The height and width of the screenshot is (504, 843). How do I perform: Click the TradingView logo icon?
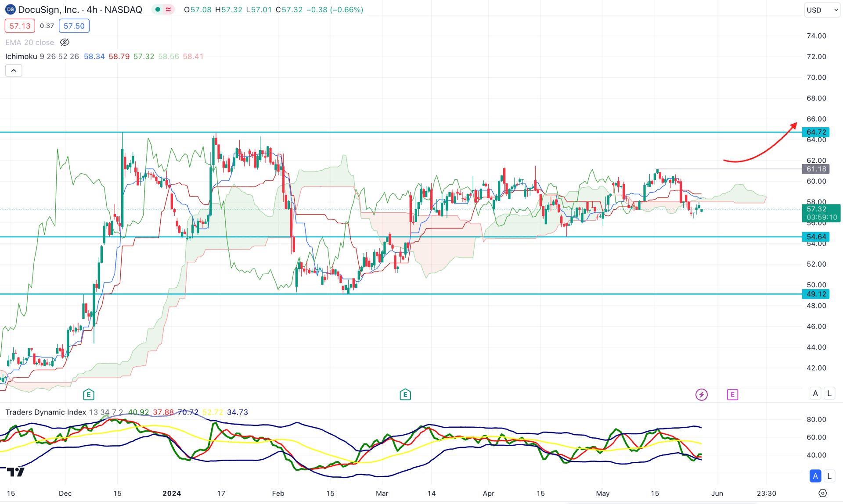click(16, 472)
